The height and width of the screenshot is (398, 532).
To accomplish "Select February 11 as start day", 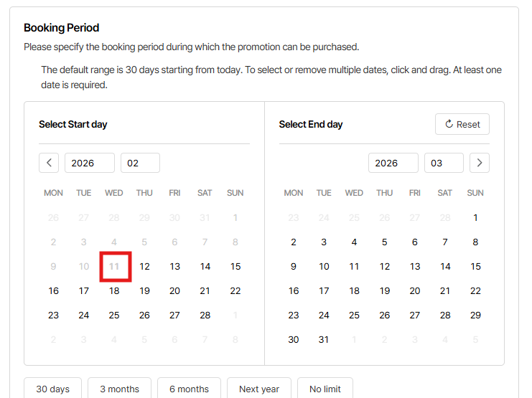I will click(114, 267).
